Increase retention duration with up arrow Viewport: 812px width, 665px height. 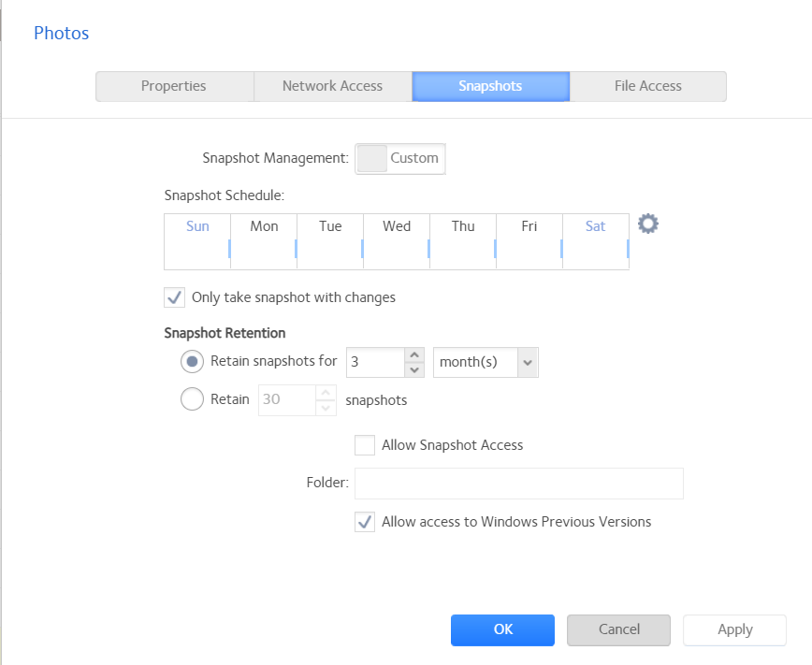click(415, 355)
